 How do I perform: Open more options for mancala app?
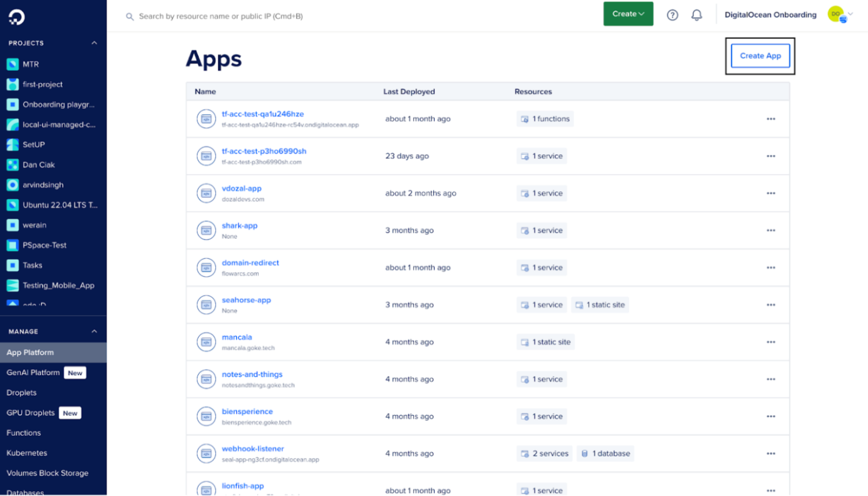(771, 342)
